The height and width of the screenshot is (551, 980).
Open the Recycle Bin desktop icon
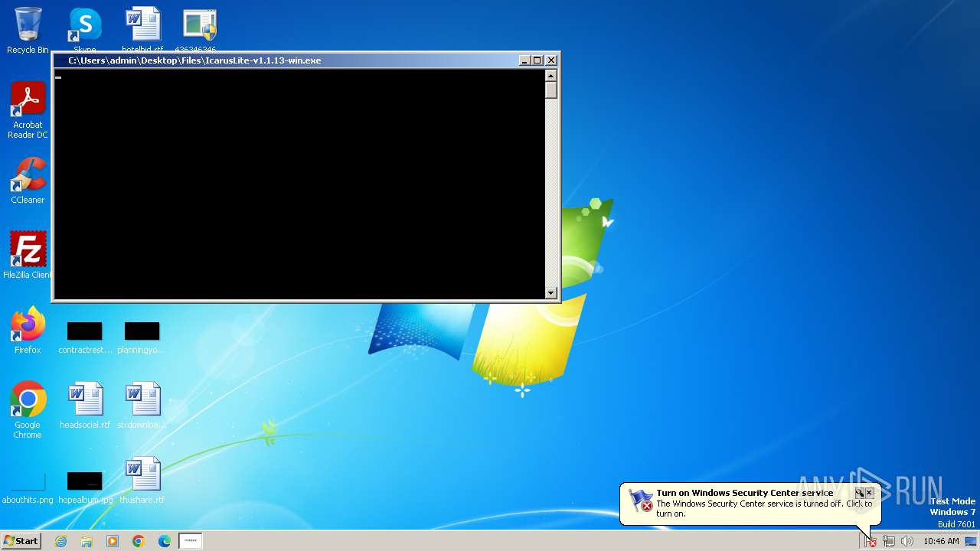[x=28, y=31]
